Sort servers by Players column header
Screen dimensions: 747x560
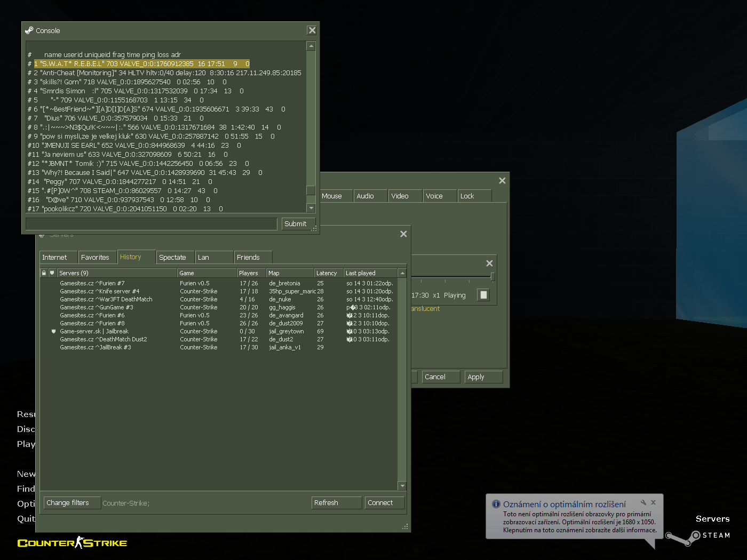(249, 273)
